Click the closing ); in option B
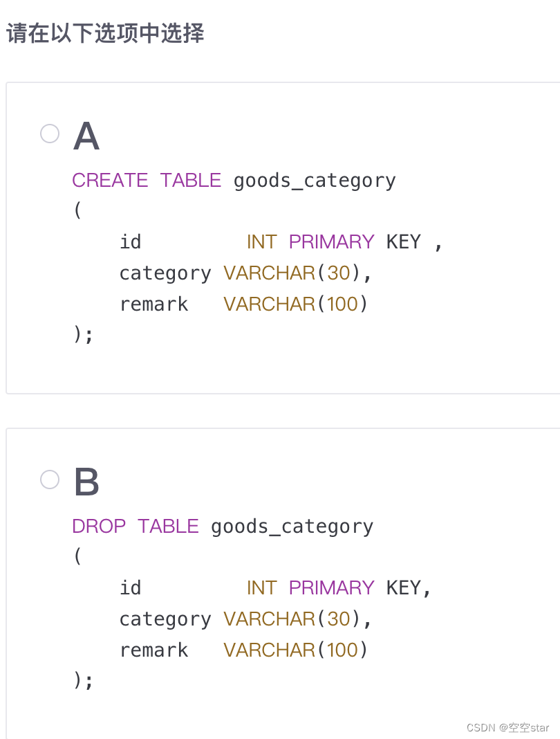 pos(84,681)
